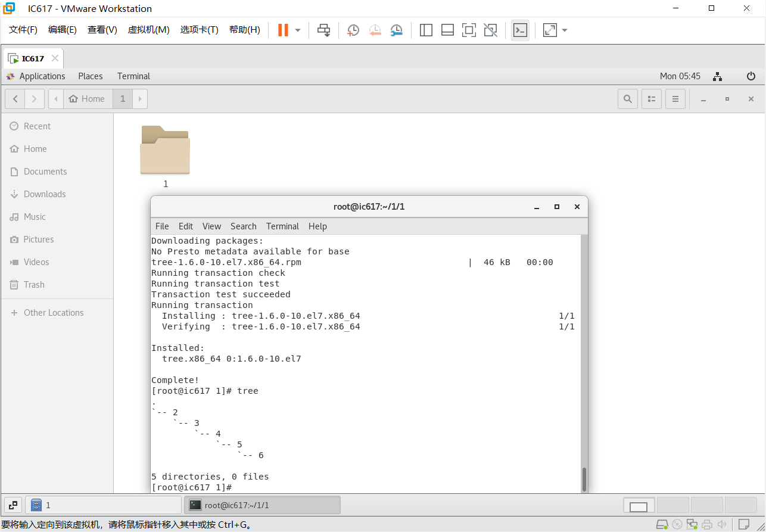Open Trash in the sidebar
Image resolution: width=766 pixels, height=532 pixels.
coord(57,285)
